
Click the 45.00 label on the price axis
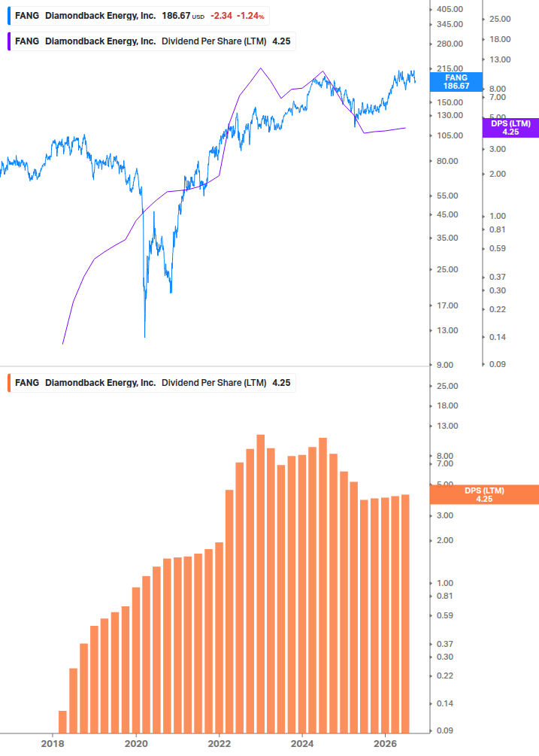pyautogui.click(x=447, y=214)
